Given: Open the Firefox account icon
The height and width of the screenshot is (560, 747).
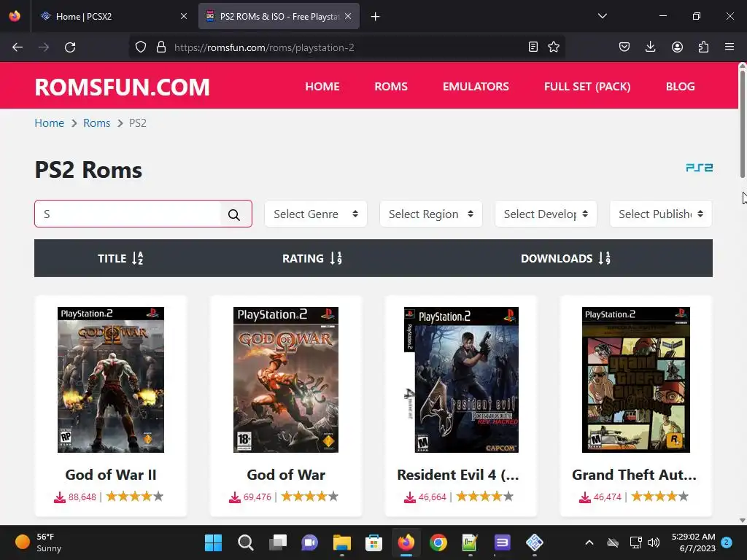Looking at the screenshot, I should [677, 47].
